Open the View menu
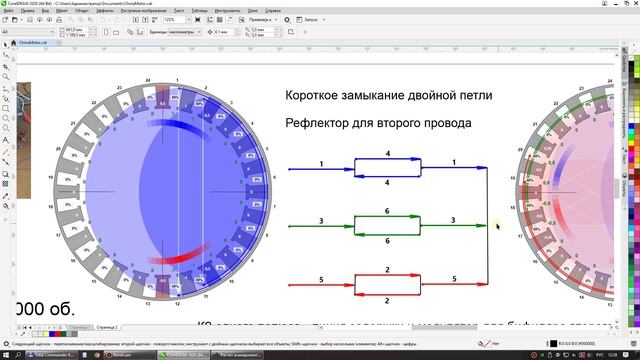This screenshot has width=640, height=360. pyautogui.click(x=45, y=11)
